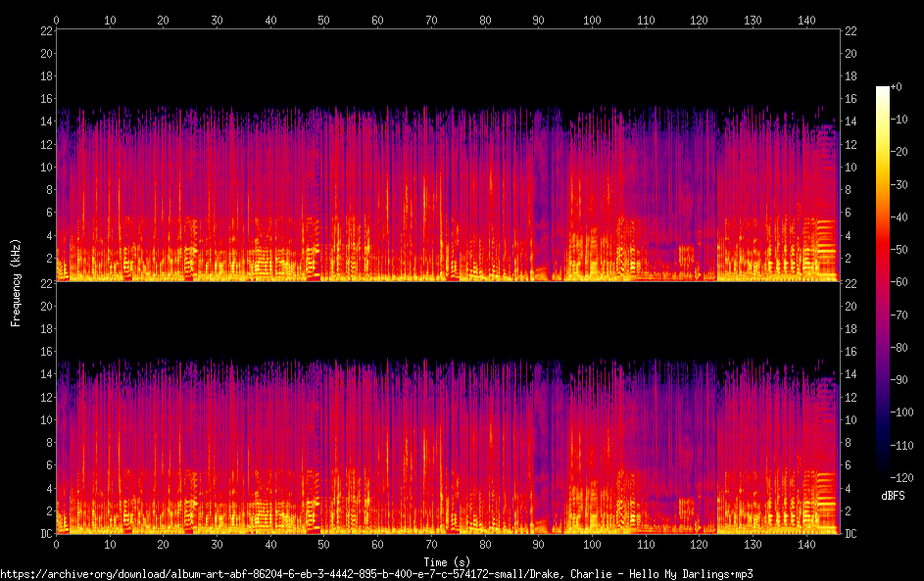Viewport: 924px width, 581px height.
Task: Click the lower channel spectrogram plot
Action: pos(448,409)
